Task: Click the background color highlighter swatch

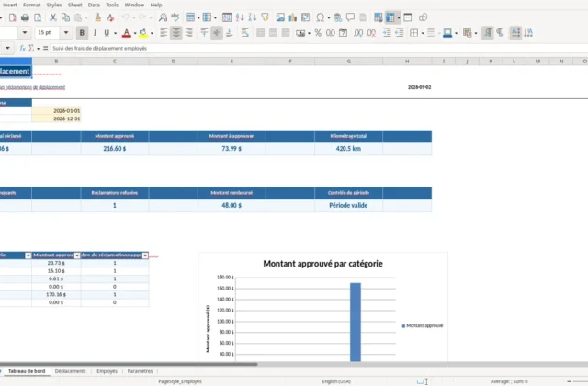Action: [143, 33]
